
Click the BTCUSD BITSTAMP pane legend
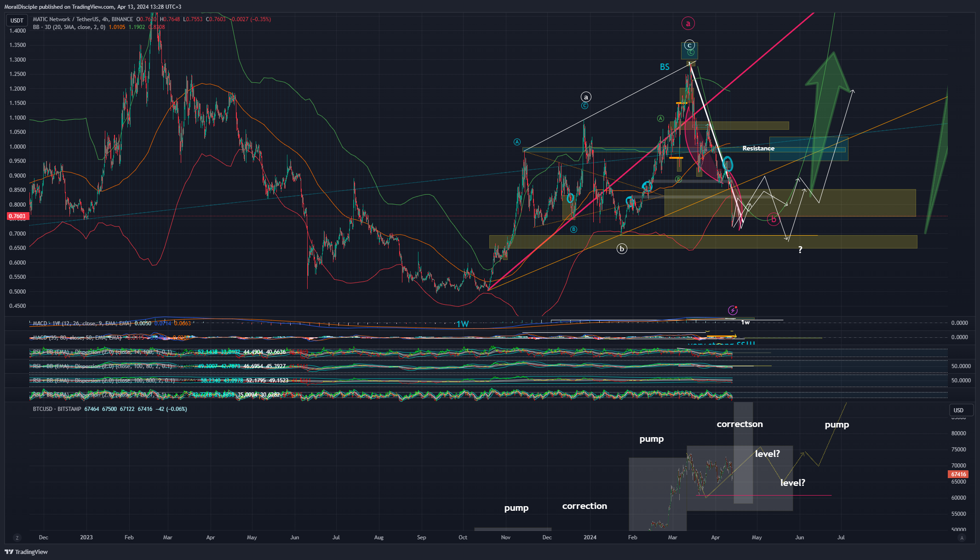click(57, 409)
